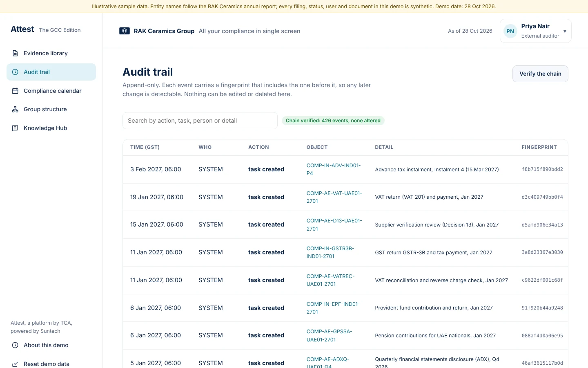This screenshot has height=368, width=588.
Task: Select fingerprint 91f920b44a9248
Action: coord(542,308)
